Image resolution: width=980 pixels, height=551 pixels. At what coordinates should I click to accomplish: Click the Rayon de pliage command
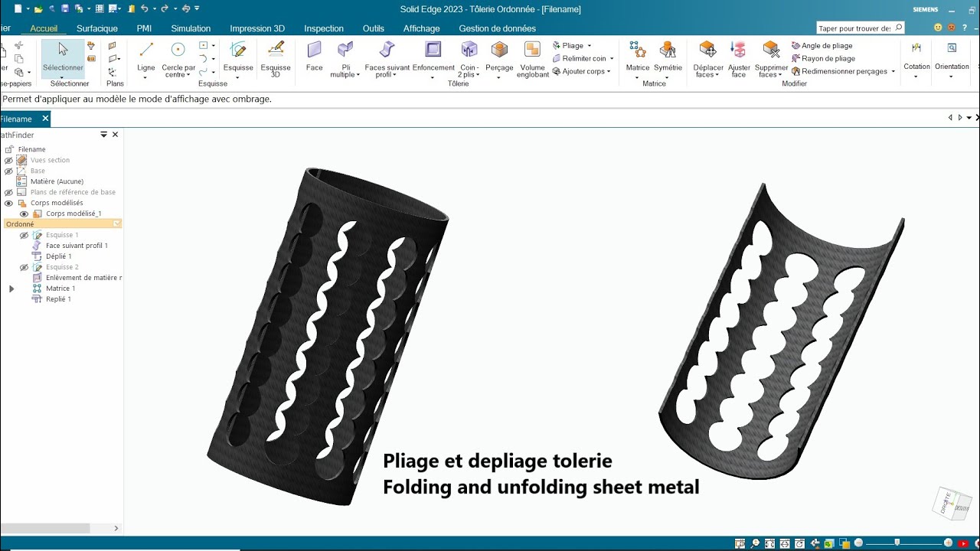pyautogui.click(x=823, y=58)
